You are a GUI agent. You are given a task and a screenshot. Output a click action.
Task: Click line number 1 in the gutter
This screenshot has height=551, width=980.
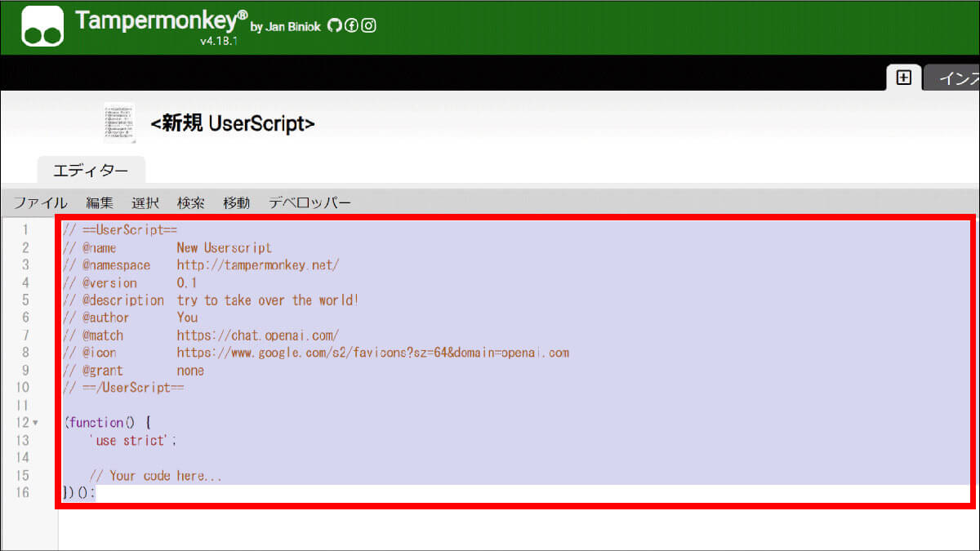[25, 229]
